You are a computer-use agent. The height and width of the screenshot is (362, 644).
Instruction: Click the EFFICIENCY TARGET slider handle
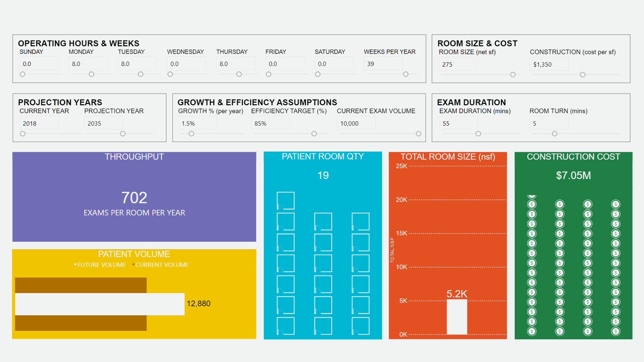point(314,133)
